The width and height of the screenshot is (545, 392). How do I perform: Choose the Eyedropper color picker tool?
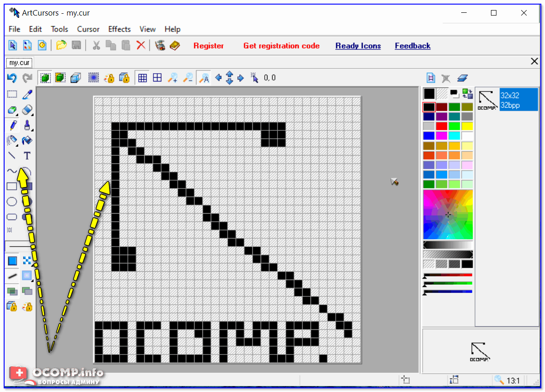[x=27, y=95]
